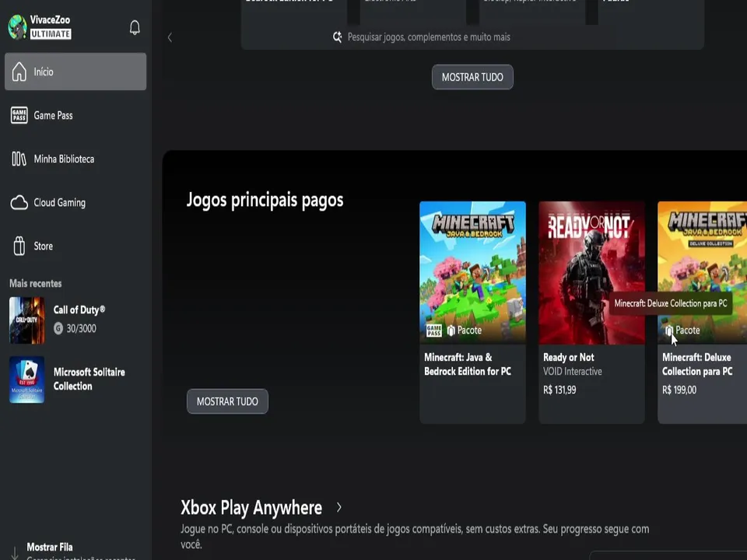Open Cloud Gaming page

[75, 202]
